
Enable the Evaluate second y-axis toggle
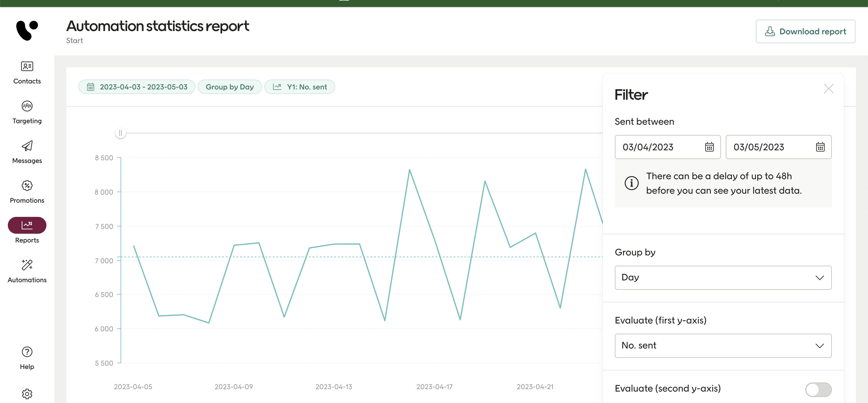pyautogui.click(x=819, y=390)
